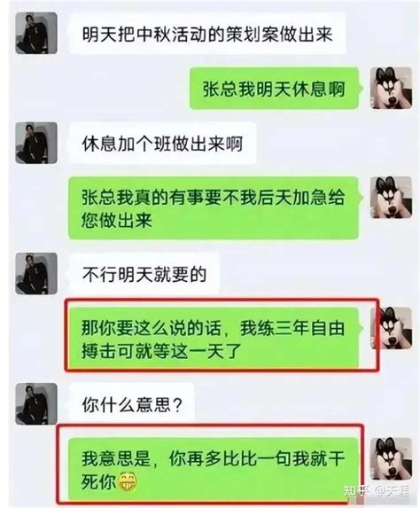The height and width of the screenshot is (508, 420).
Task: Open husky avatar beside 张总我真的有事 message
Action: click(391, 198)
